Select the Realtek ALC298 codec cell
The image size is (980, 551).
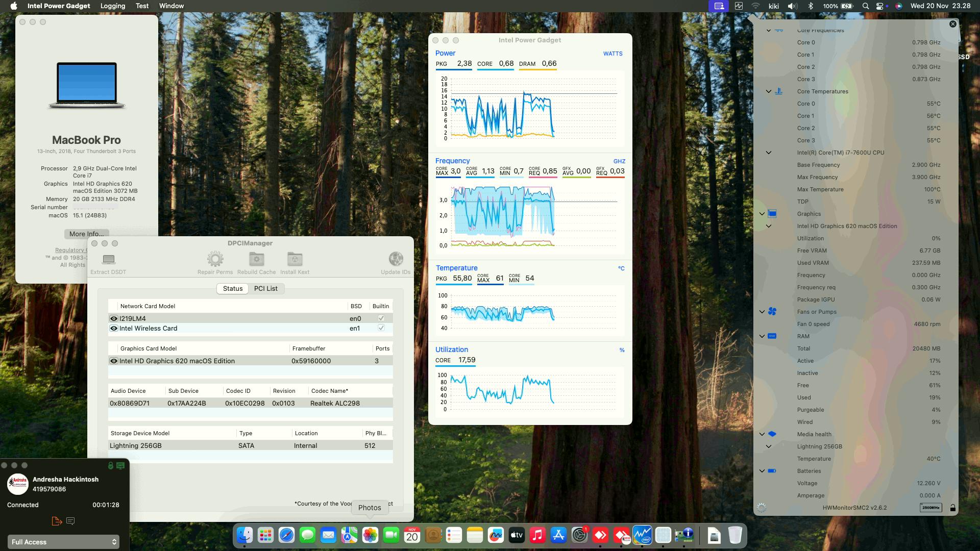[335, 403]
